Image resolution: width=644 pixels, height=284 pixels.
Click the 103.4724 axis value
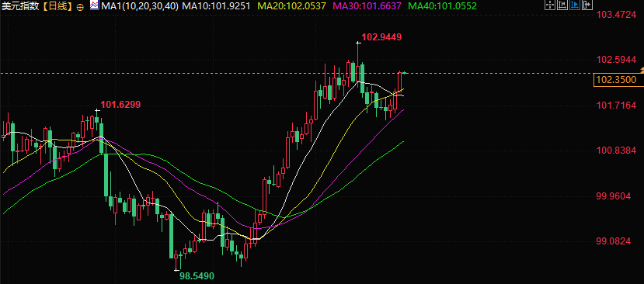616,16
